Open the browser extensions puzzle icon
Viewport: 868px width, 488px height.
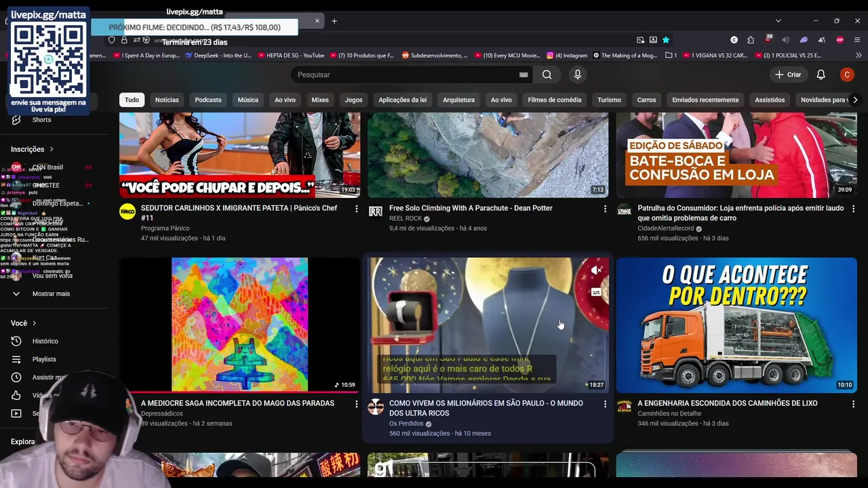751,40
